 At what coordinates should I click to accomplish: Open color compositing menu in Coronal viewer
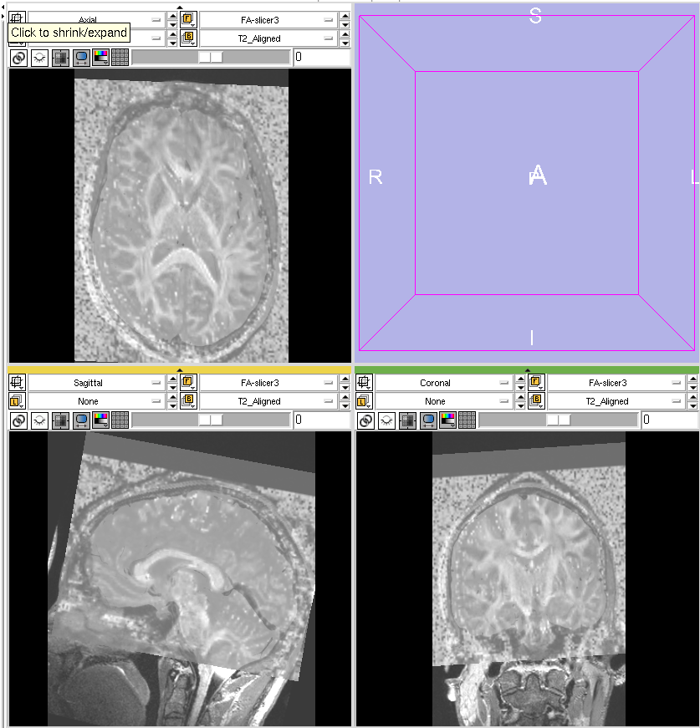pos(447,420)
